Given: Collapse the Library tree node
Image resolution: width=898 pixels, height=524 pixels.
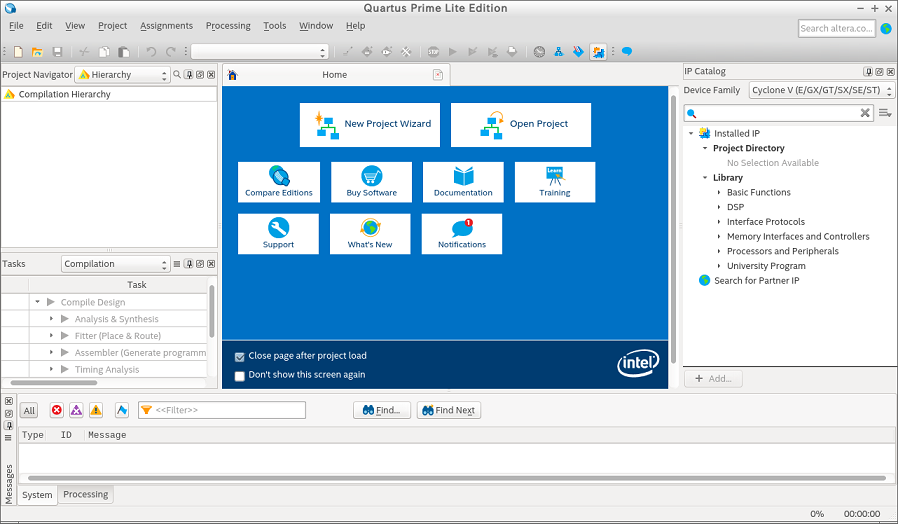Looking at the screenshot, I should tap(705, 178).
